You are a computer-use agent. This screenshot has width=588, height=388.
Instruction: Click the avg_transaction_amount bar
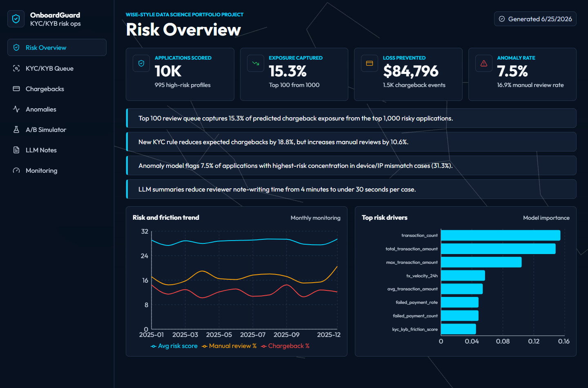tap(462, 289)
